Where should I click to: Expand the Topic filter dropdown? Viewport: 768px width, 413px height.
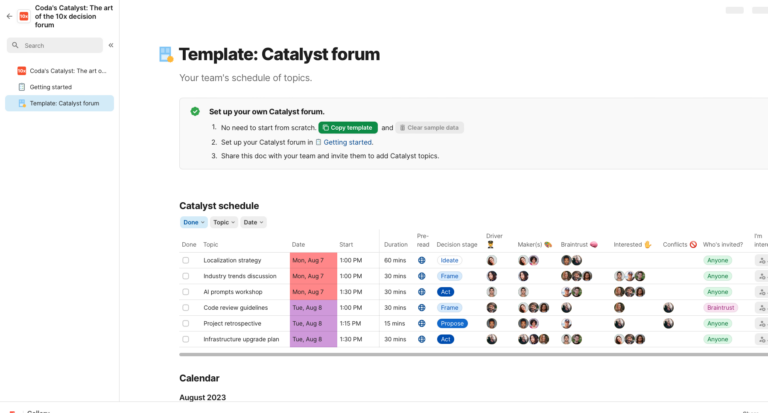point(223,222)
